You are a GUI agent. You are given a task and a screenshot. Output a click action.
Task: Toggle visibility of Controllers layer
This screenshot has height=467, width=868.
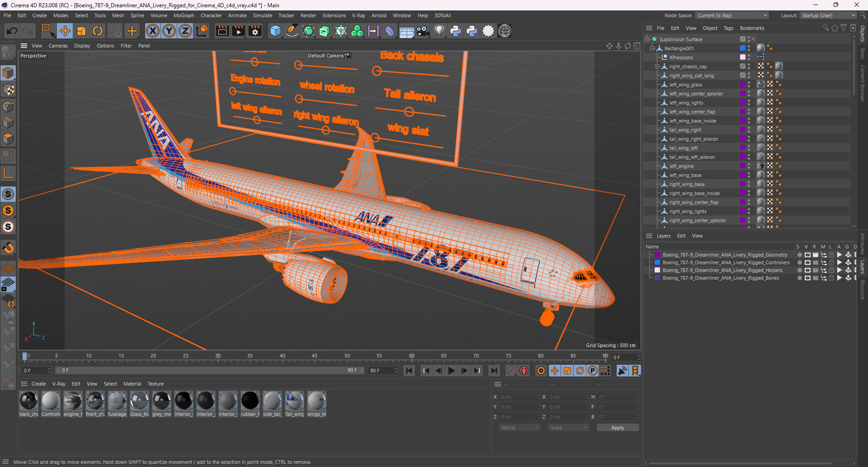pyautogui.click(x=807, y=262)
